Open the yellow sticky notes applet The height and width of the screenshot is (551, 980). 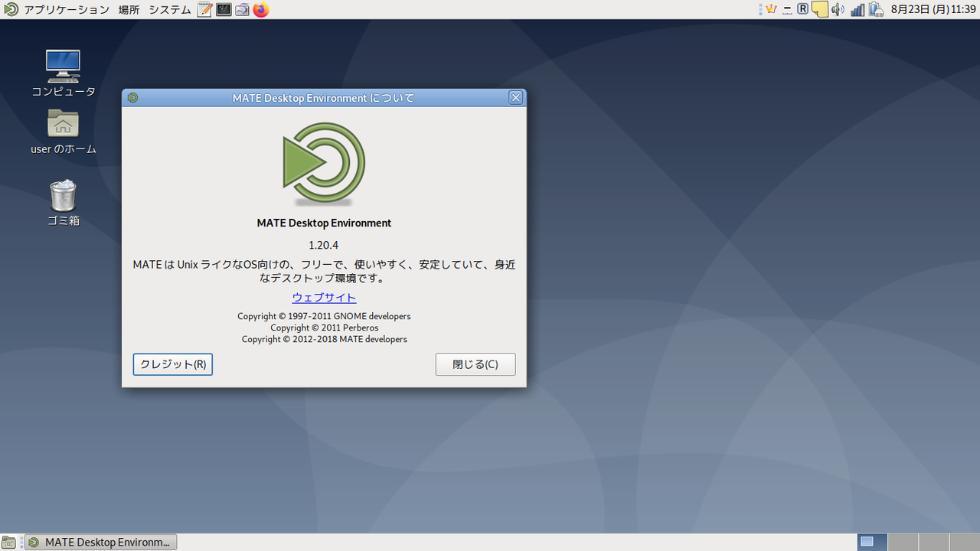click(819, 10)
